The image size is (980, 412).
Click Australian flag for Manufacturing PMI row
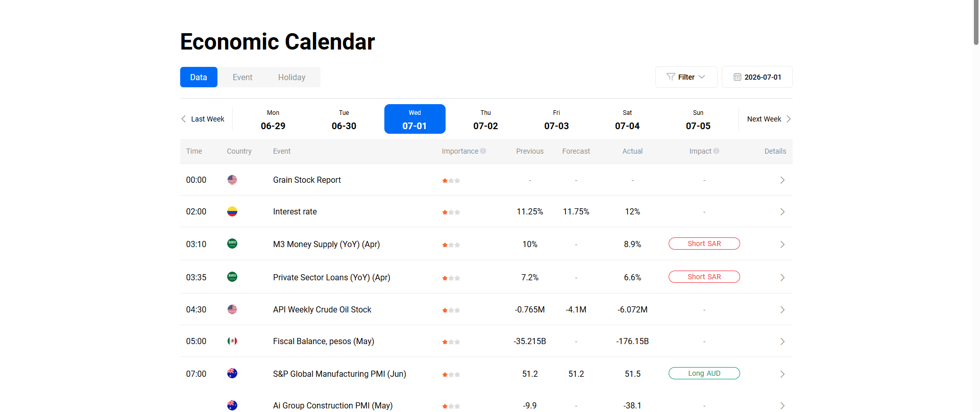[x=232, y=373]
